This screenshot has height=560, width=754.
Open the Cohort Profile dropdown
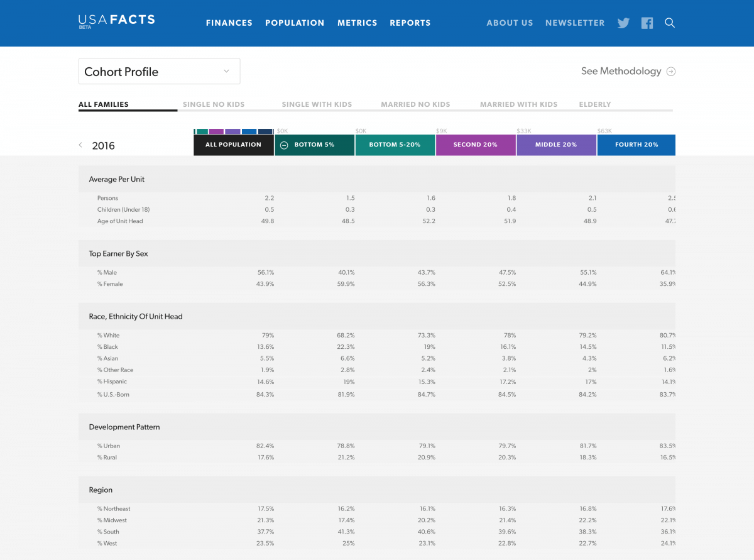coord(159,71)
